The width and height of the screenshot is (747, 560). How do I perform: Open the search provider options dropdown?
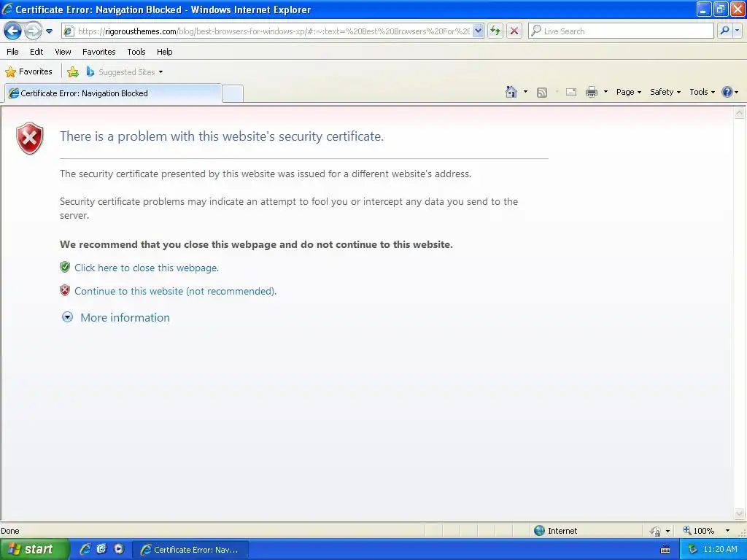point(738,31)
